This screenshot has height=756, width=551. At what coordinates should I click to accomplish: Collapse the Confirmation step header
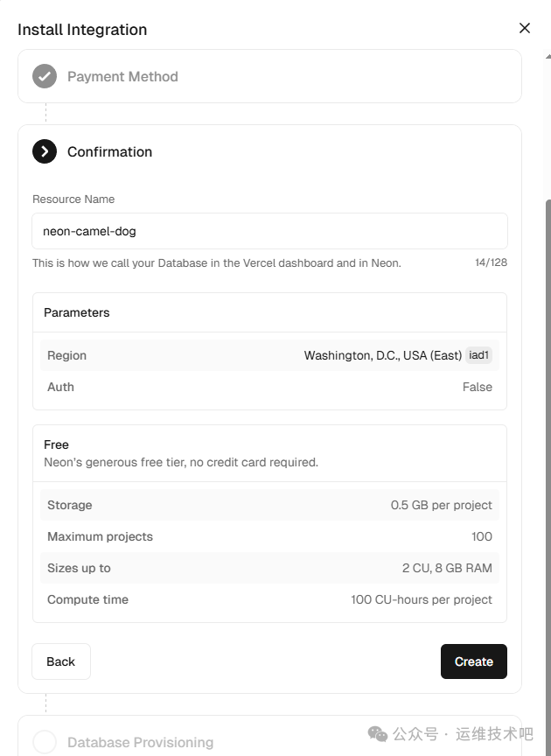(110, 151)
